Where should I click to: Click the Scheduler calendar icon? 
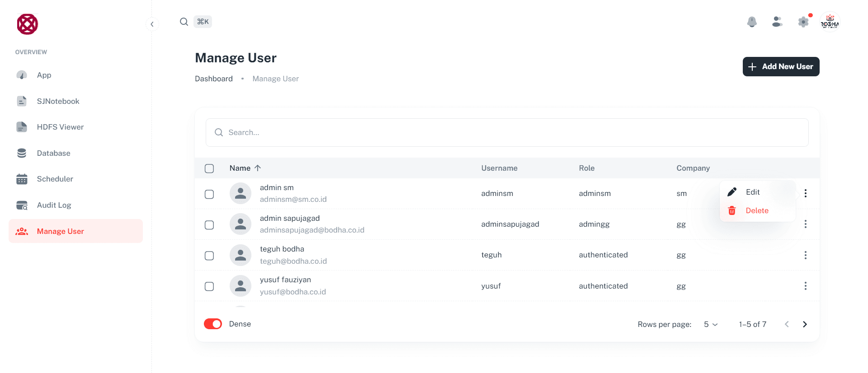22,179
